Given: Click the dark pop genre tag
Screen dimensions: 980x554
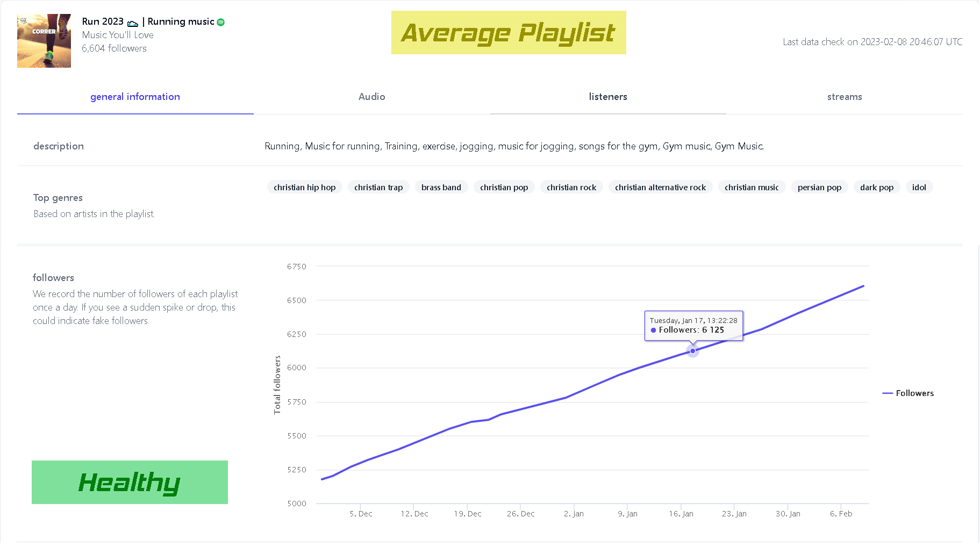Looking at the screenshot, I should tap(876, 188).
